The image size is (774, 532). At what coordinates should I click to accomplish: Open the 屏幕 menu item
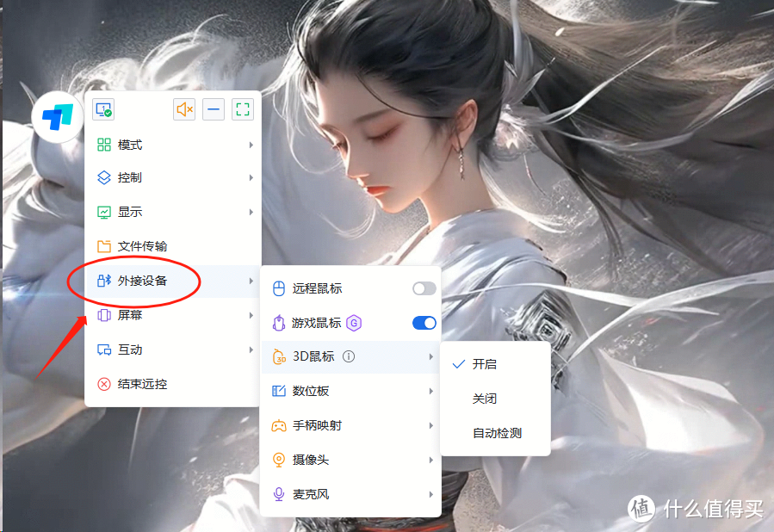(173, 315)
